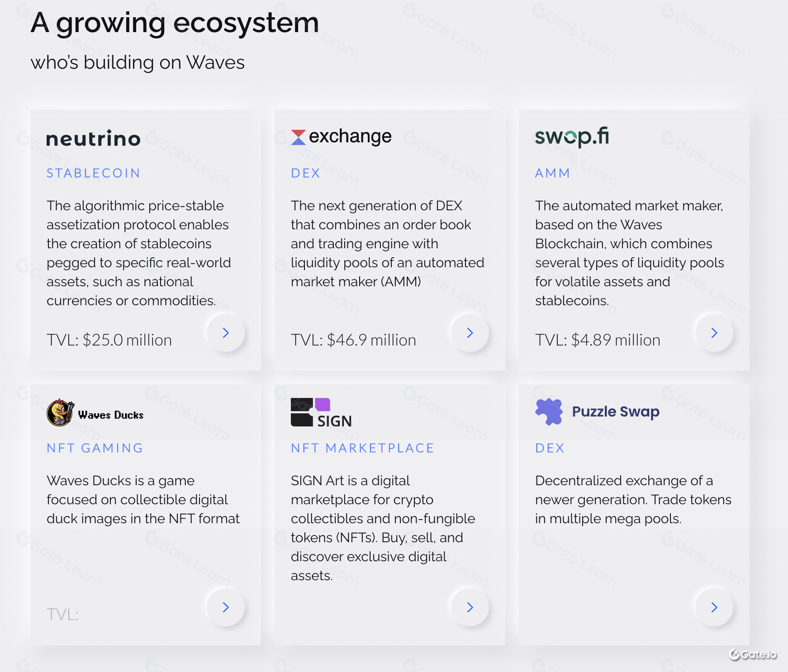This screenshot has width=788, height=672.
Task: Click the swop.fi logo
Action: click(572, 137)
